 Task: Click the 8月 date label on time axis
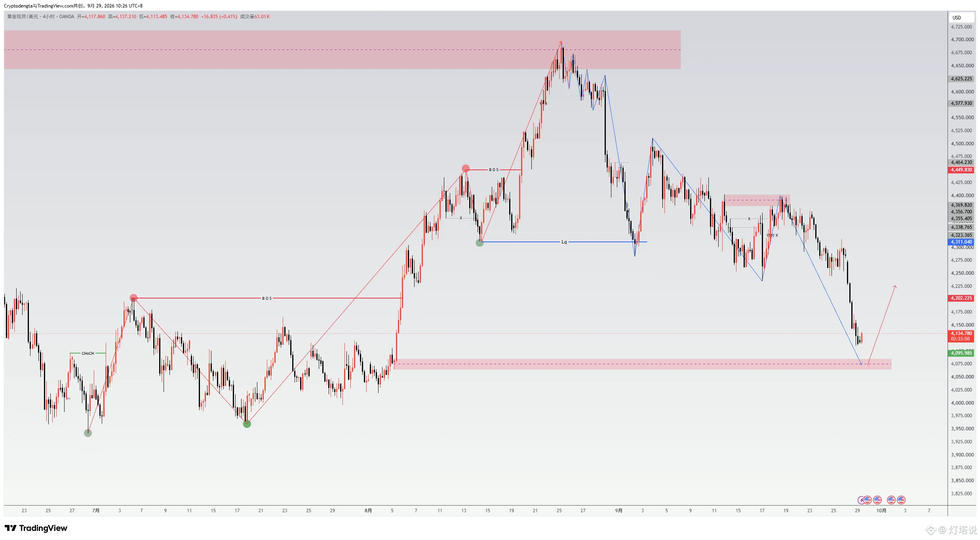point(368,511)
